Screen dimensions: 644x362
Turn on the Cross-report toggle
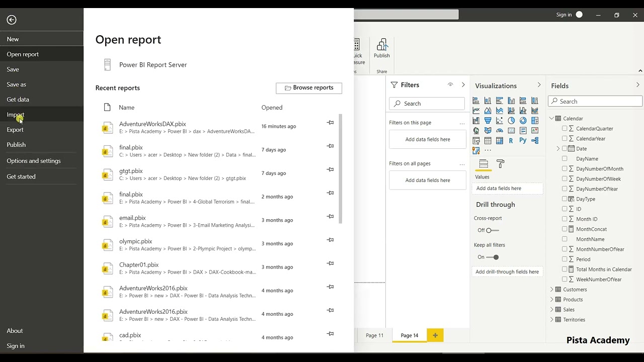(x=493, y=230)
